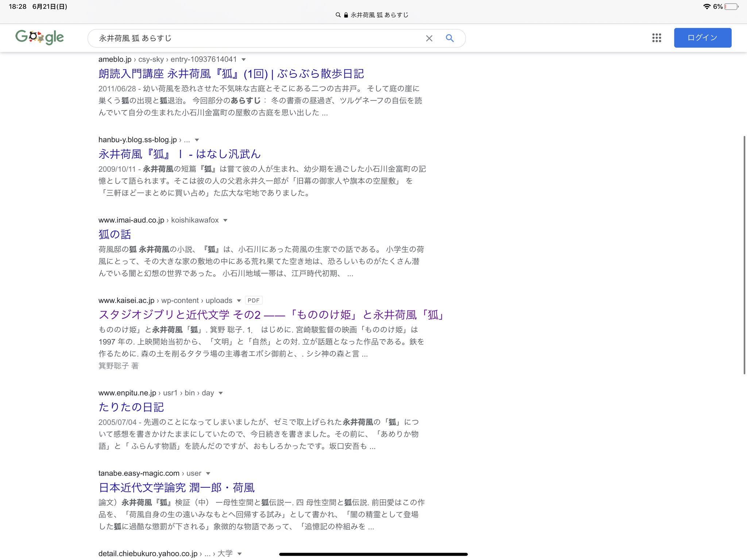Screen dimensions: 747x560
Task: Open 永井荷風『狐』 I - はなし汎武ん link
Action: point(179,154)
